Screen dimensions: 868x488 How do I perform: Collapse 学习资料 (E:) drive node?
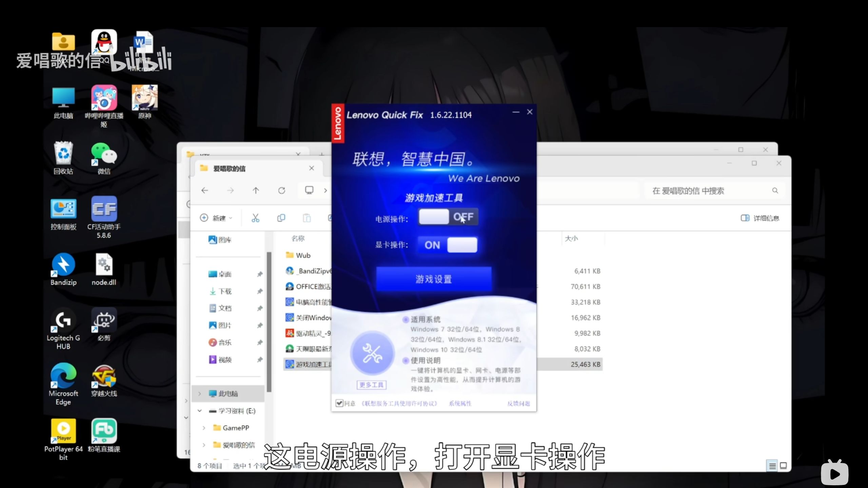pyautogui.click(x=200, y=411)
